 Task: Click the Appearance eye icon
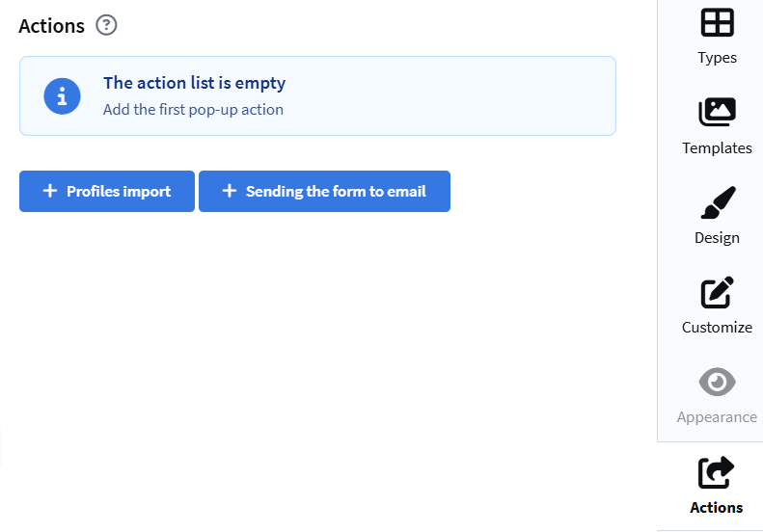717,382
